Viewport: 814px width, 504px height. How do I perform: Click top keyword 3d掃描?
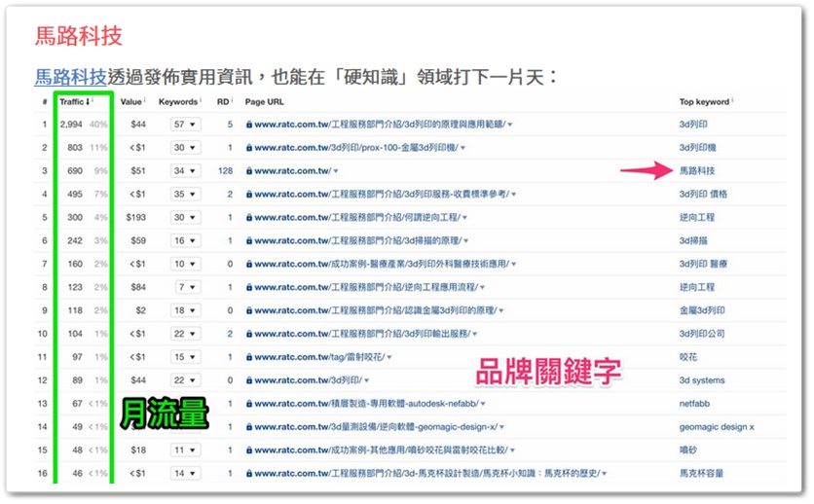point(693,241)
